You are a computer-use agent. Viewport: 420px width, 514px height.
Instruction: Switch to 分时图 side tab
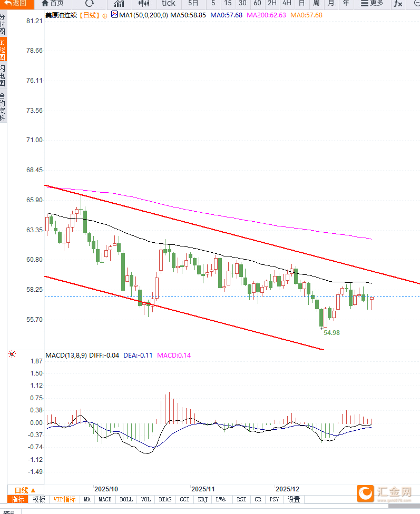click(x=3, y=24)
